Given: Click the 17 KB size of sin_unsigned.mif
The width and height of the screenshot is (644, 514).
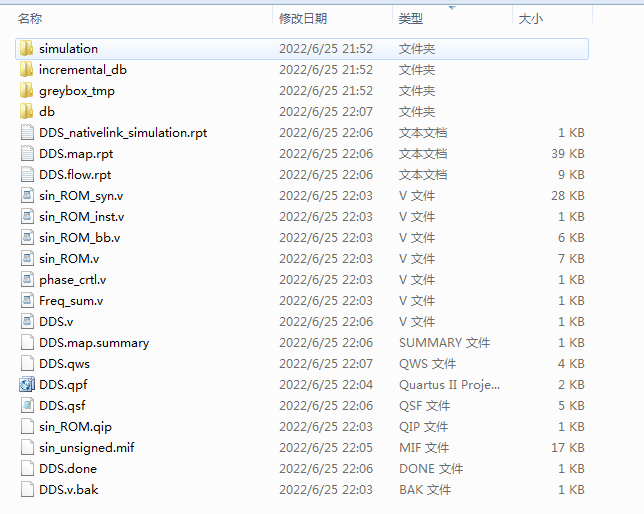Looking at the screenshot, I should pos(568,447).
